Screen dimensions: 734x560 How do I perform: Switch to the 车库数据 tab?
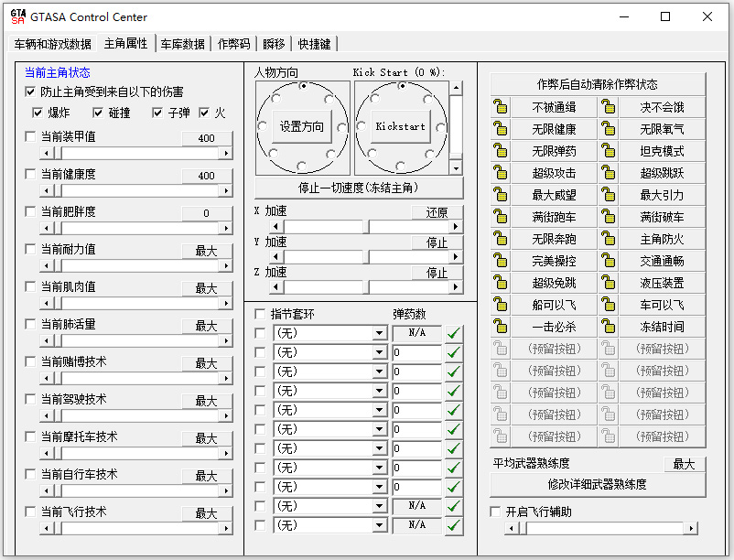pyautogui.click(x=182, y=43)
